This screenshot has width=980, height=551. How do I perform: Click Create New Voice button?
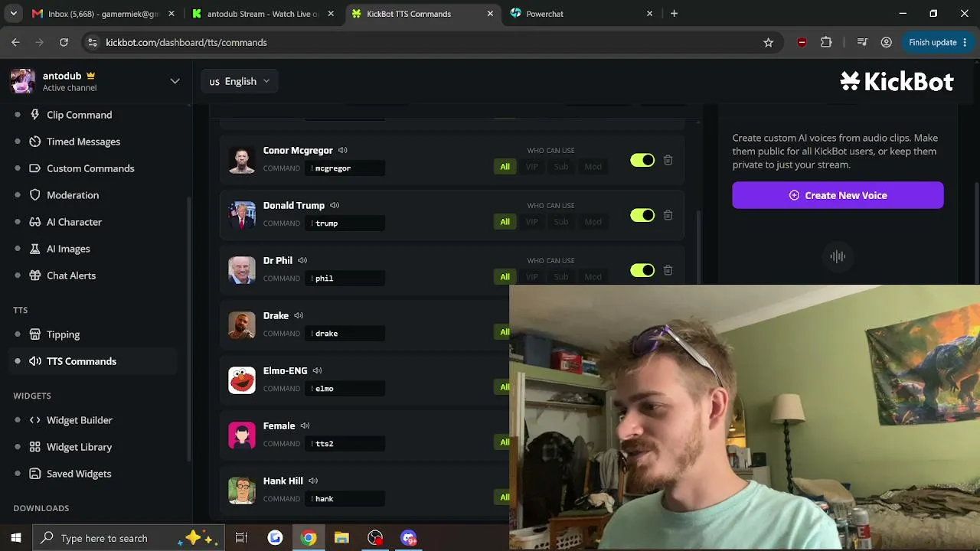click(x=838, y=195)
